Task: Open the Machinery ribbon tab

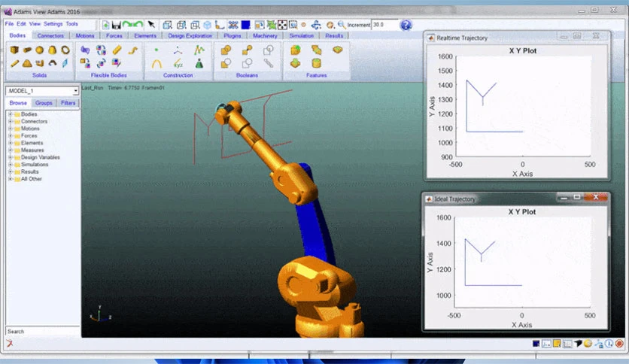Action: pos(265,35)
